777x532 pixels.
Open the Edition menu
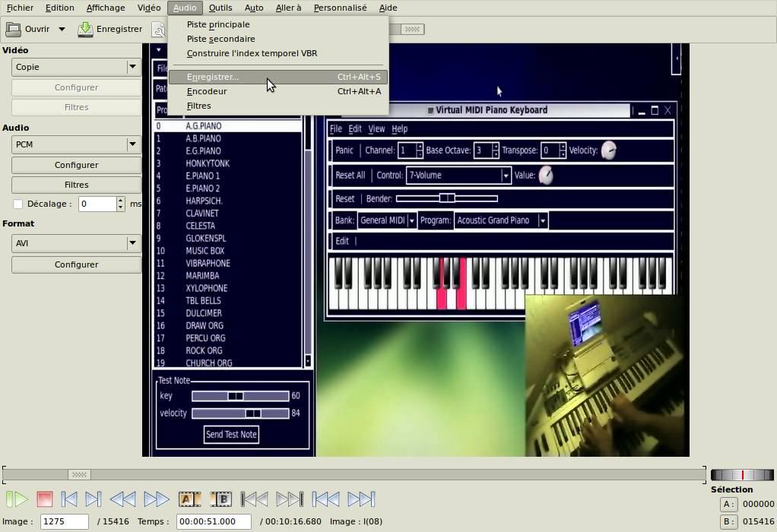coord(59,8)
